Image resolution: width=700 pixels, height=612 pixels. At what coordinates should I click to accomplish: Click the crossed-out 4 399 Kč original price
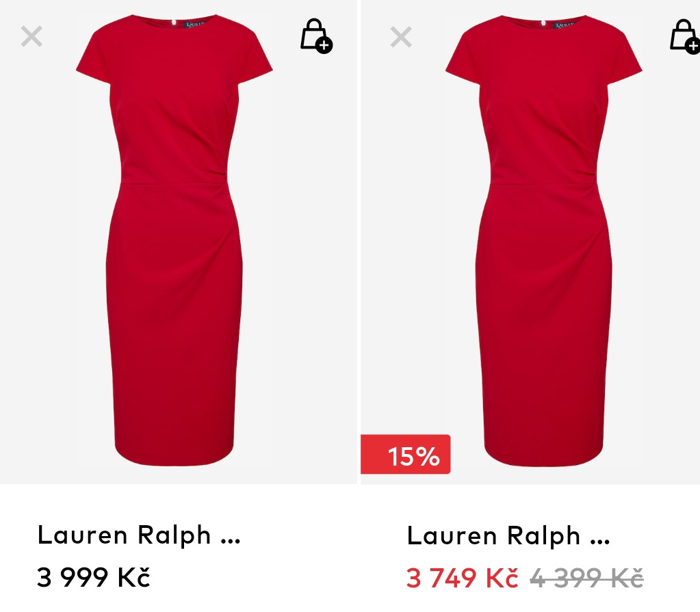(x=586, y=578)
